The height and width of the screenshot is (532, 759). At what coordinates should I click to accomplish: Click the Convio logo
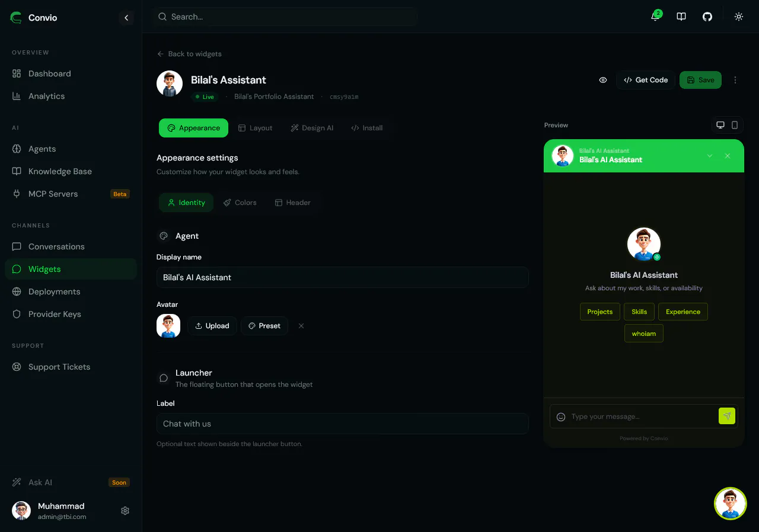(x=34, y=18)
